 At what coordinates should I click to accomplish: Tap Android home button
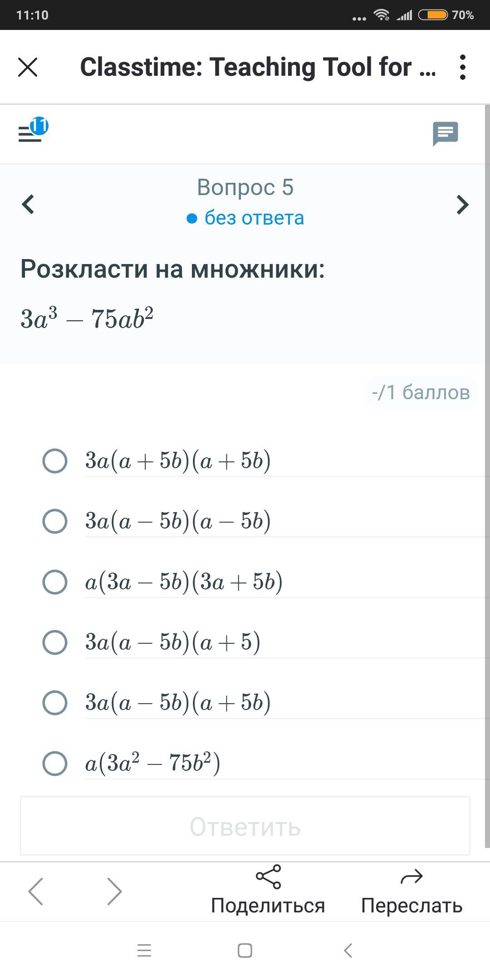(245, 950)
